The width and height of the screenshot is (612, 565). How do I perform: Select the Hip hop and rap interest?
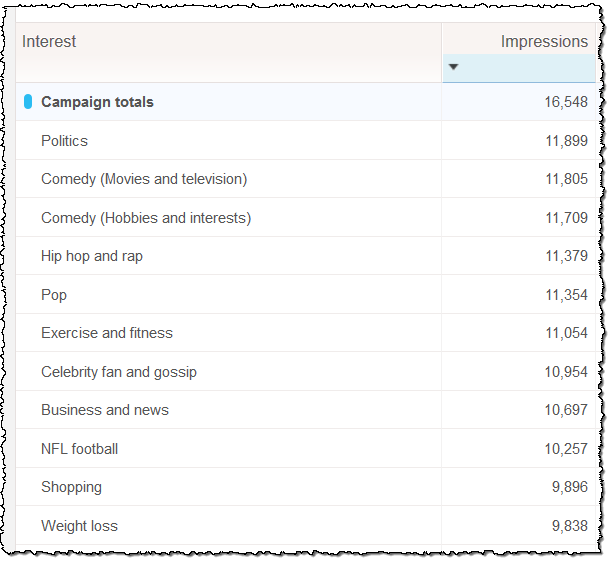click(x=91, y=256)
